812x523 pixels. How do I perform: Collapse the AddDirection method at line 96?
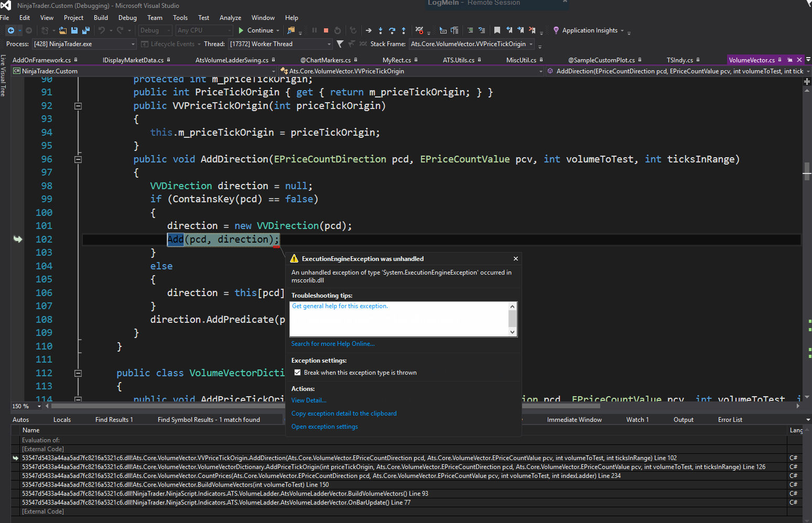(x=78, y=159)
